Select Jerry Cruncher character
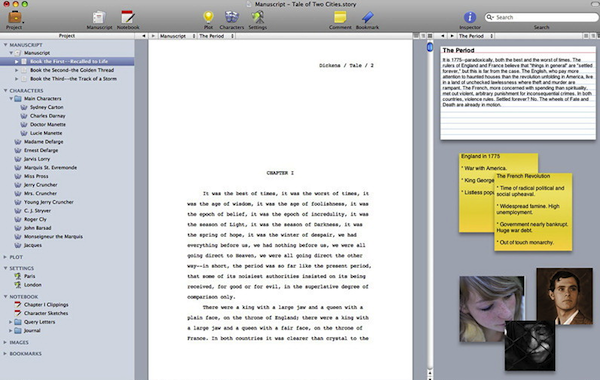600x380 pixels. click(x=41, y=184)
